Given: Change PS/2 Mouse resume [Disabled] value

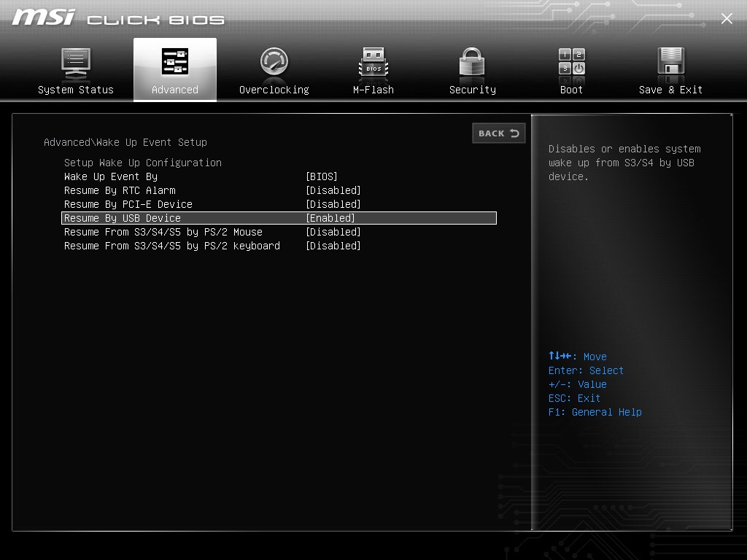Looking at the screenshot, I should point(333,232).
